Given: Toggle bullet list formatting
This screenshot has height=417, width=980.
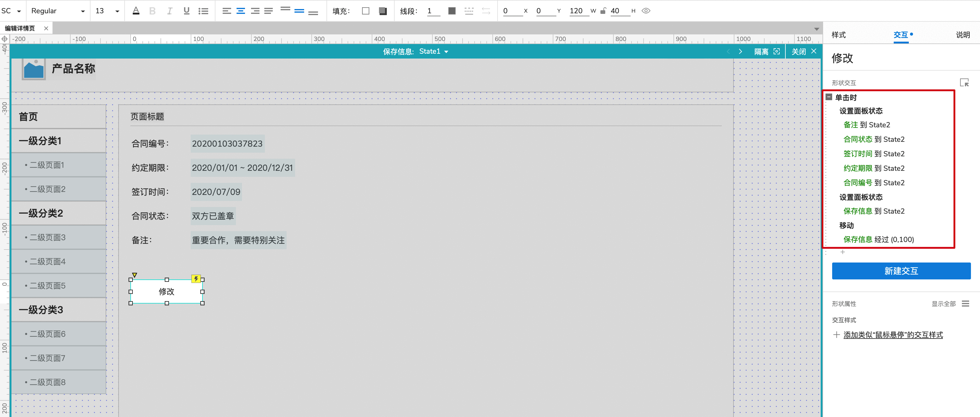Looking at the screenshot, I should tap(203, 11).
